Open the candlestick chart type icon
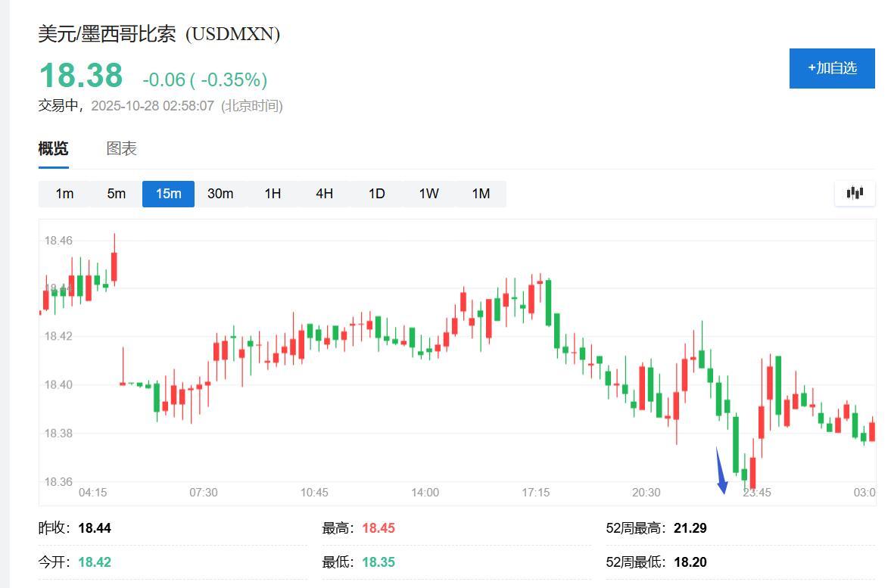The height and width of the screenshot is (588, 891). point(855,193)
